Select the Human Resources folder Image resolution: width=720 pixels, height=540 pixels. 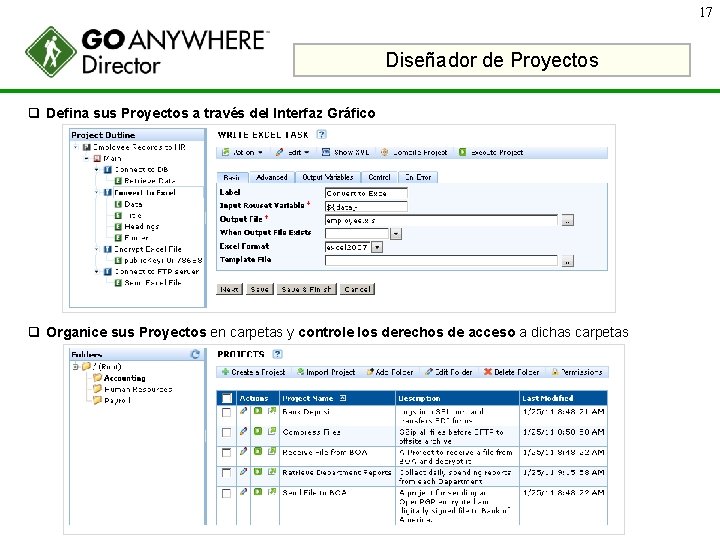[133, 389]
